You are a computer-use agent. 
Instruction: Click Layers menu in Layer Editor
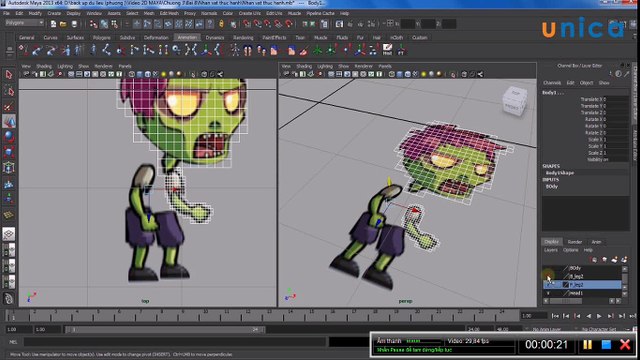point(551,250)
